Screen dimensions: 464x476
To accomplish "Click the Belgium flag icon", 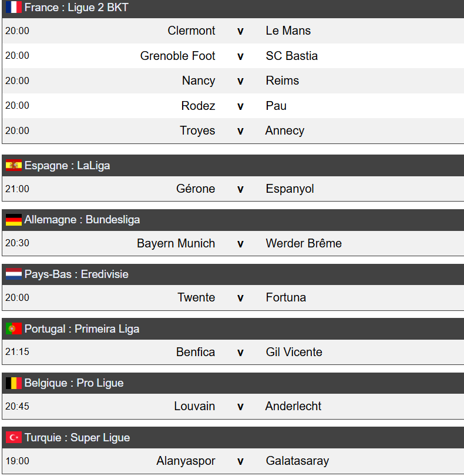I will click(14, 383).
